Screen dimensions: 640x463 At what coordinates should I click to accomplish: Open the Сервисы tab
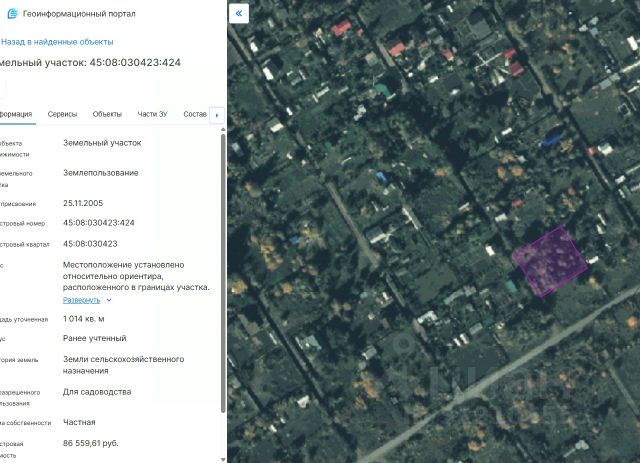click(62, 114)
